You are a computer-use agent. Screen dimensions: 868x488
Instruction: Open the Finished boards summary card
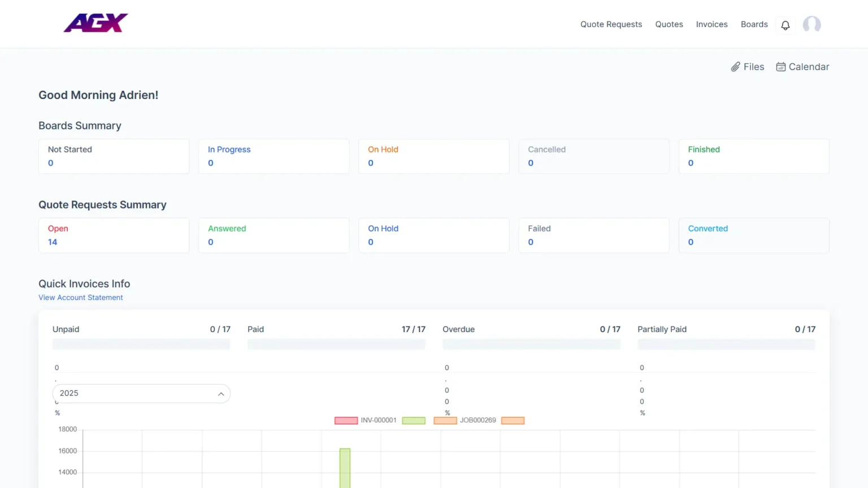tap(753, 156)
